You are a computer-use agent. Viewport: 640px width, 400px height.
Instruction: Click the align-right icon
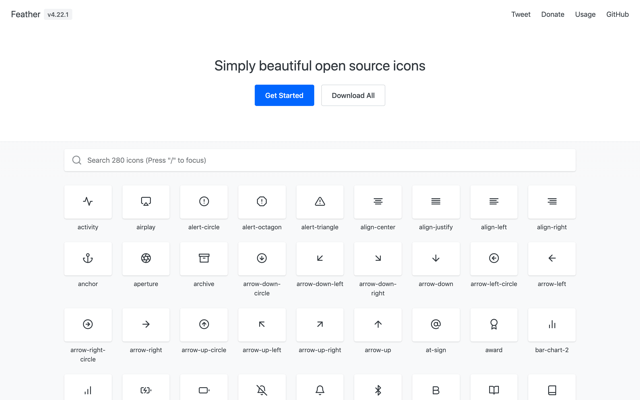(x=552, y=202)
